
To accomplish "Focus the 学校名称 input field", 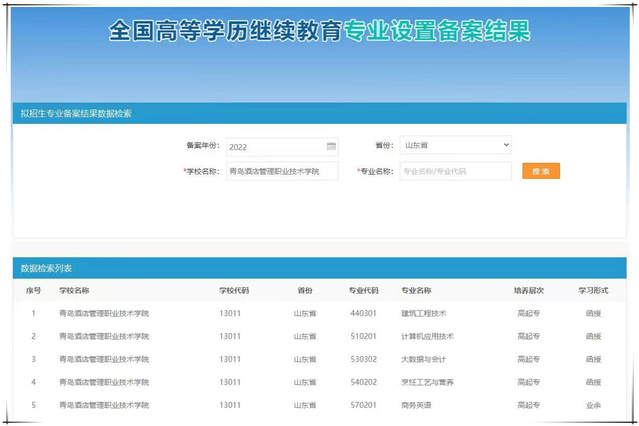I will click(282, 171).
